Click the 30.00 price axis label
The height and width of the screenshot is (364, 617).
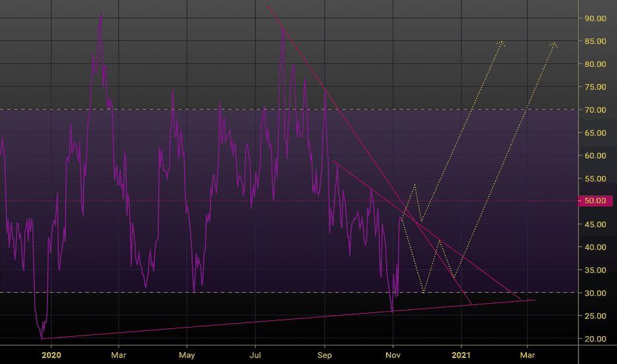595,293
